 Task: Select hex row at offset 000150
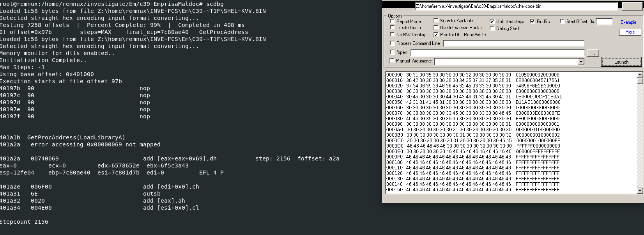[x=473, y=190]
